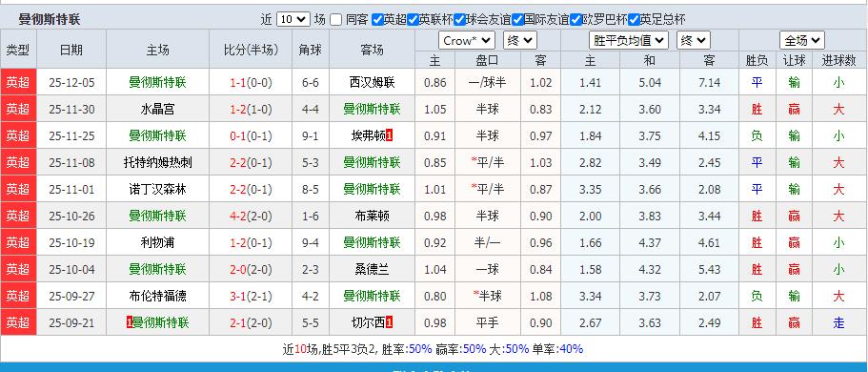The height and width of the screenshot is (372, 868).
Task: Click the date 25-11-30
Action: [71, 110]
